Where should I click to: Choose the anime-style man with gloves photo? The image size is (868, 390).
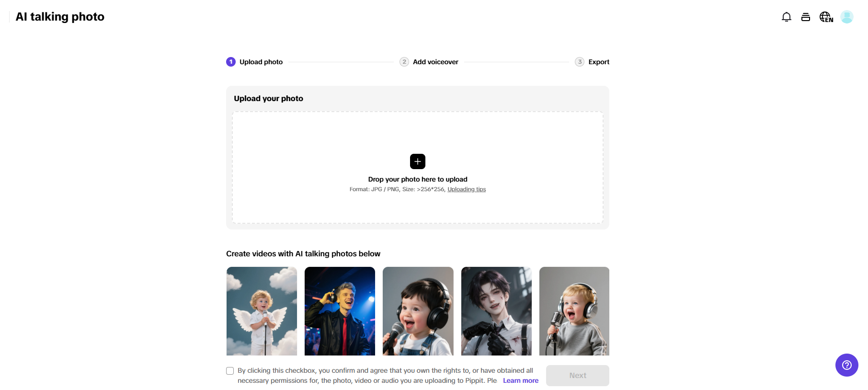(496, 311)
